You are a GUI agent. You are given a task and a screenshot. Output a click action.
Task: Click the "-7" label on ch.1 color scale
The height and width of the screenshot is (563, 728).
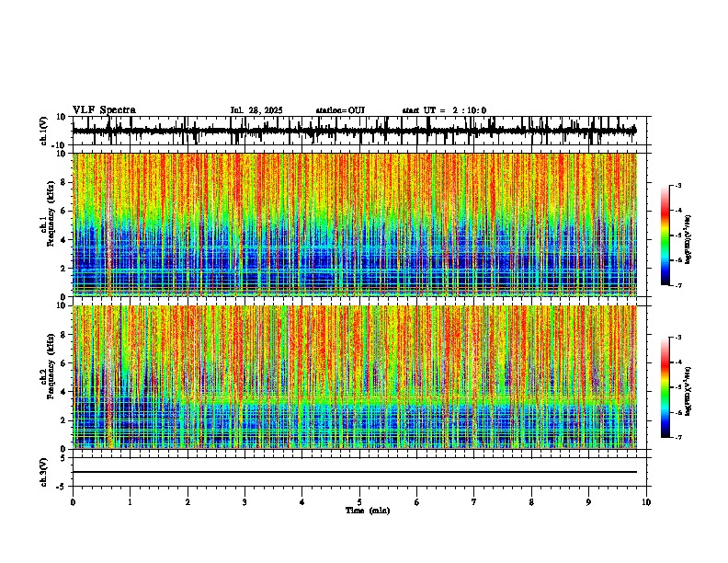coord(678,286)
